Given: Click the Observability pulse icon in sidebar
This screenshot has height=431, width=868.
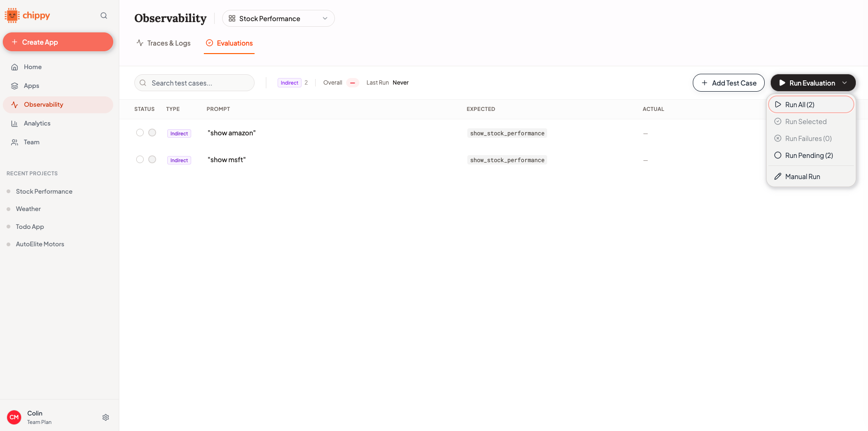Looking at the screenshot, I should (15, 105).
